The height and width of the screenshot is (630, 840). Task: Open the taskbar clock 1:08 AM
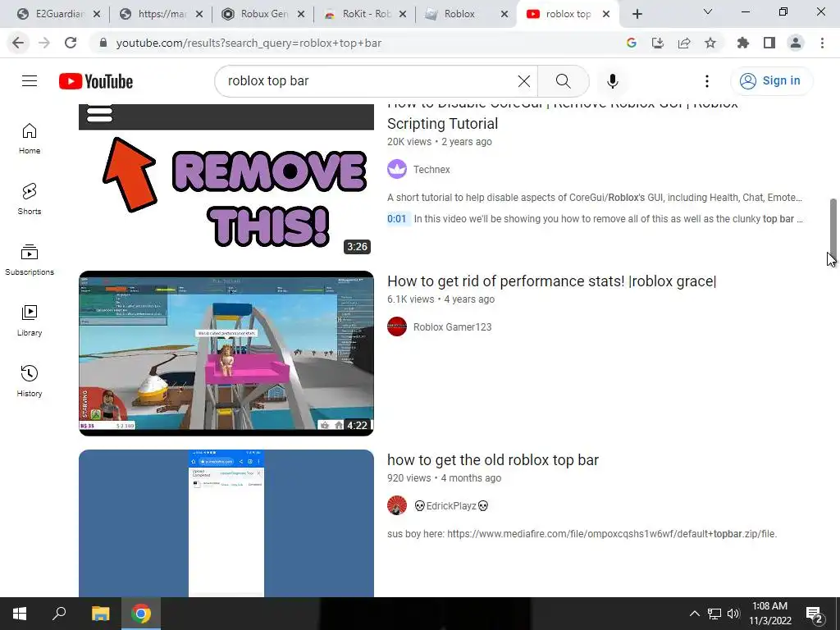[769, 614]
